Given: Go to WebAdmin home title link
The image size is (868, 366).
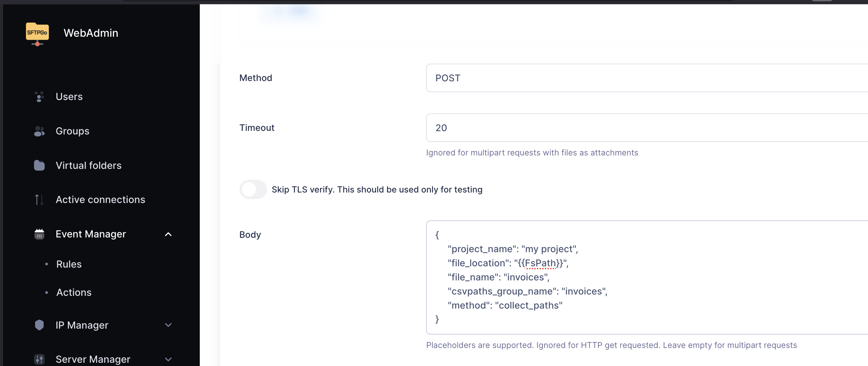Looking at the screenshot, I should (x=91, y=33).
